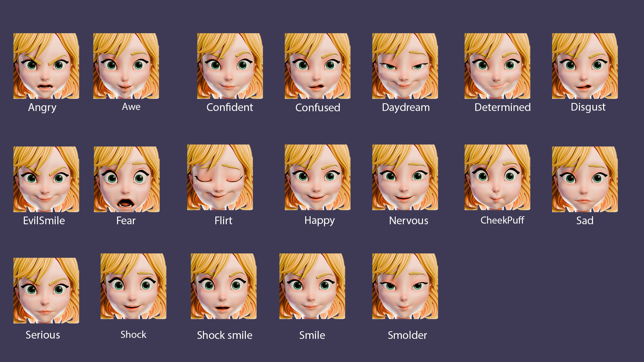Pick the Confused expression thumbnail
The height and width of the screenshot is (362, 644).
tap(317, 66)
